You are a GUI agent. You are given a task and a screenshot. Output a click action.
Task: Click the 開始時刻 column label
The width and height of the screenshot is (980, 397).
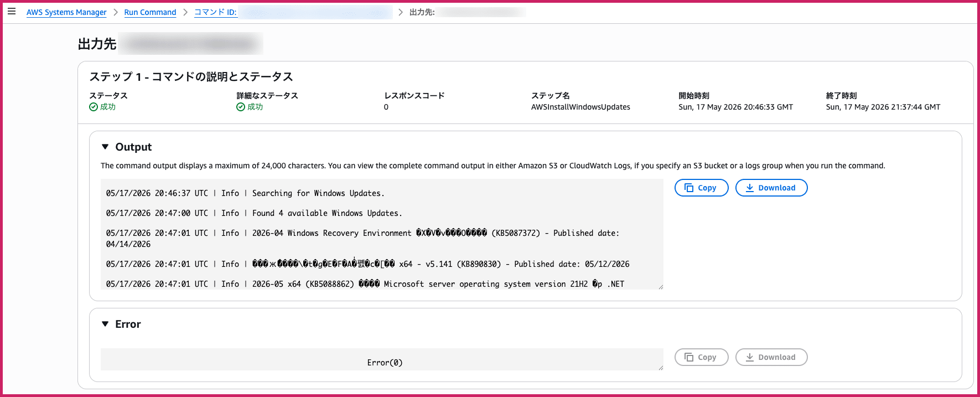click(694, 95)
